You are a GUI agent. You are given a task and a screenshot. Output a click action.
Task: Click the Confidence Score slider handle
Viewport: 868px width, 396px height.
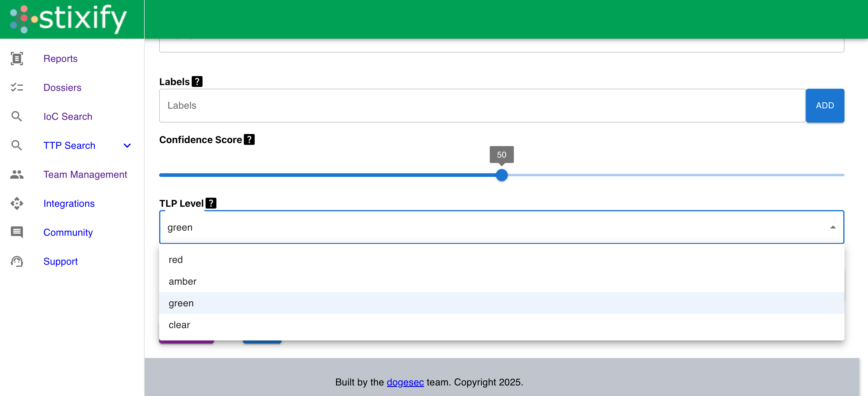502,175
